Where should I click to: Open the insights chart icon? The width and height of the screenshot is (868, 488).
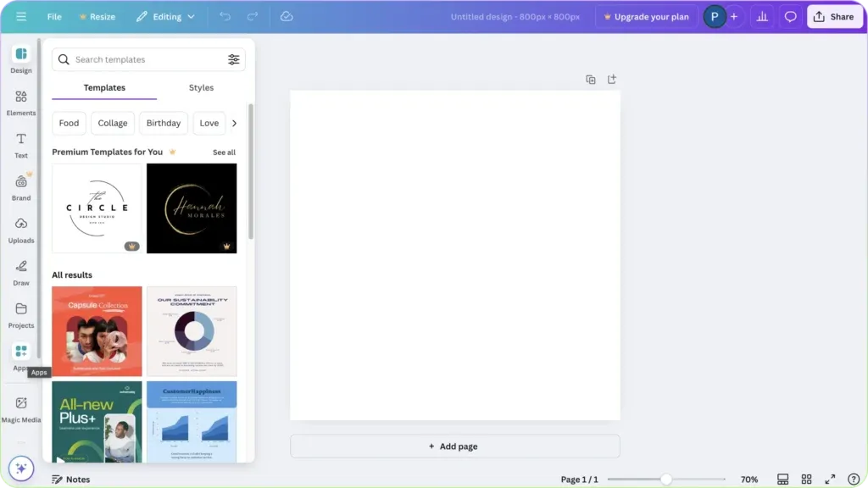coord(761,16)
